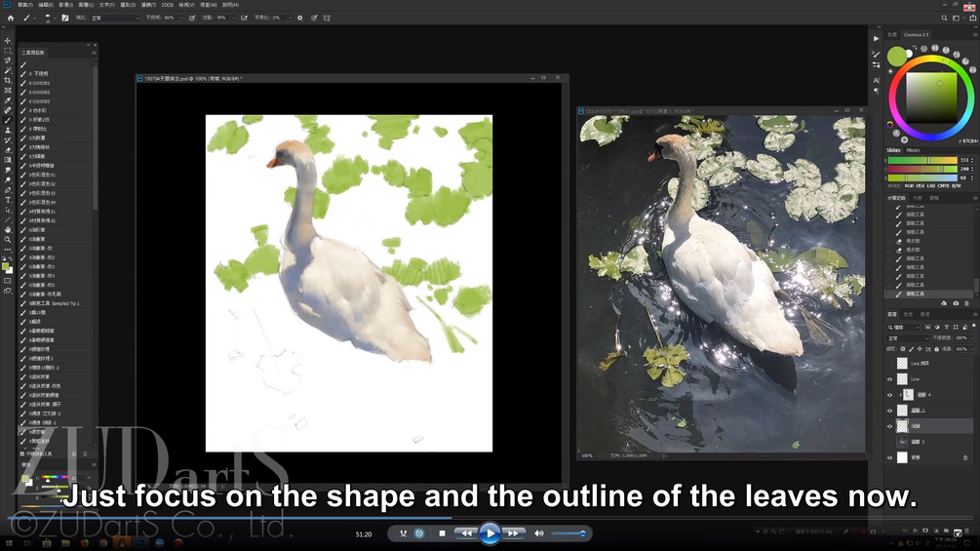Select the Type tool
980x551 pixels.
point(8,200)
